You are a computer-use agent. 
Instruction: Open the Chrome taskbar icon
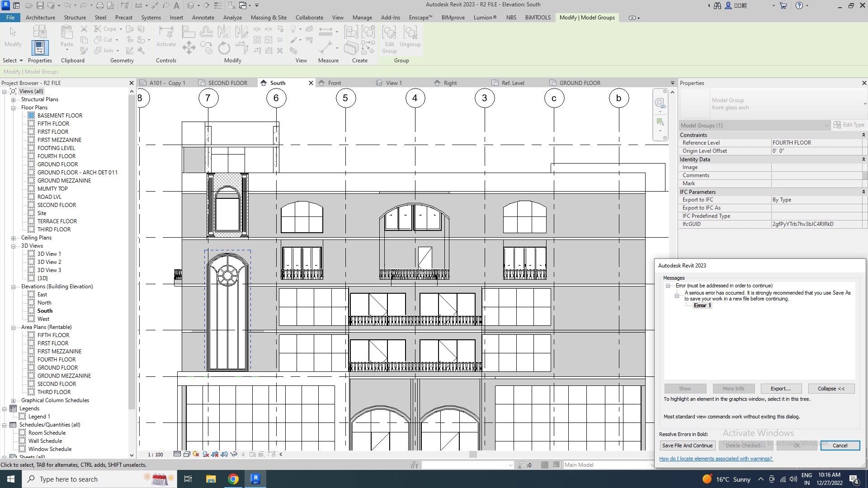click(x=233, y=479)
